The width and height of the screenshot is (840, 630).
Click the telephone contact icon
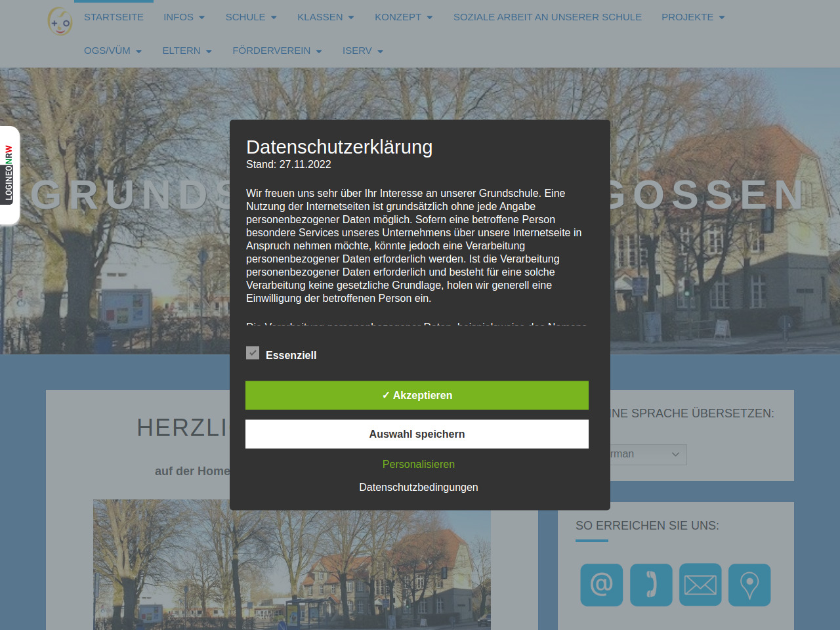pos(651,584)
